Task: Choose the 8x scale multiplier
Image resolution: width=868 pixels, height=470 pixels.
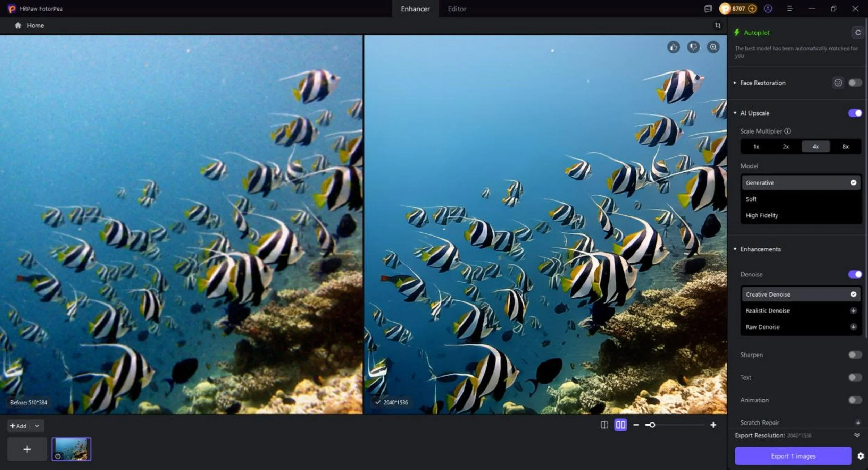Action: (x=845, y=147)
